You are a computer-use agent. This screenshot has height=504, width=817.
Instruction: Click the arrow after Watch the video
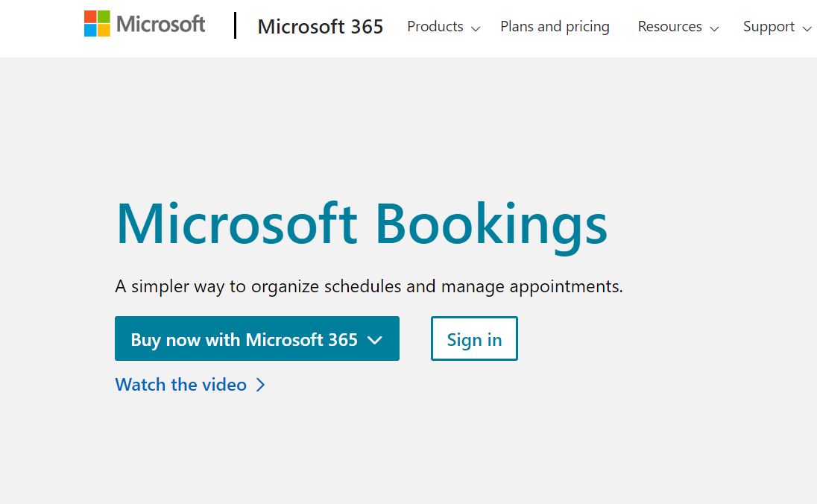tap(260, 385)
